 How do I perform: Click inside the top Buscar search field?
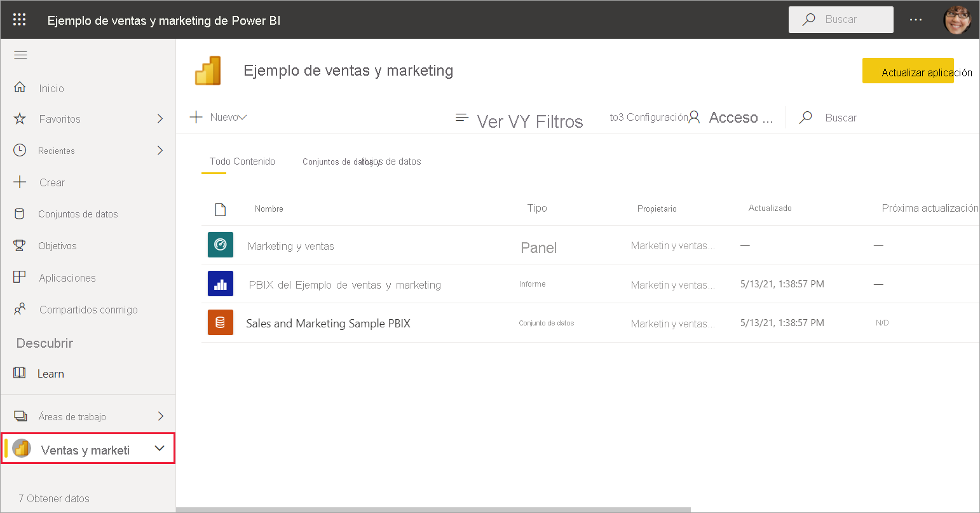[x=840, y=19]
